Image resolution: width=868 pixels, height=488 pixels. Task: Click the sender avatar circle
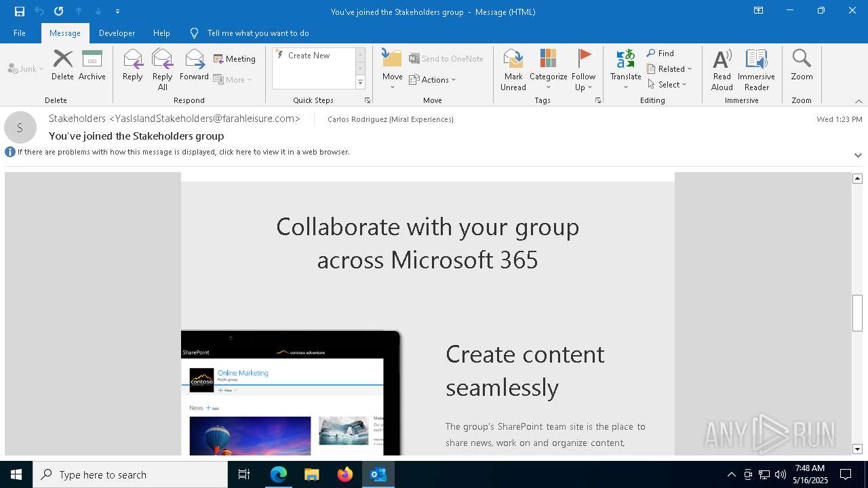pyautogui.click(x=20, y=127)
